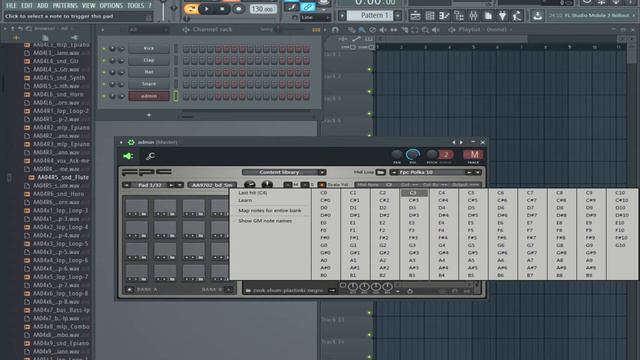Open the tempo tapper icon
This screenshot has width=640, height=360.
point(517,16)
